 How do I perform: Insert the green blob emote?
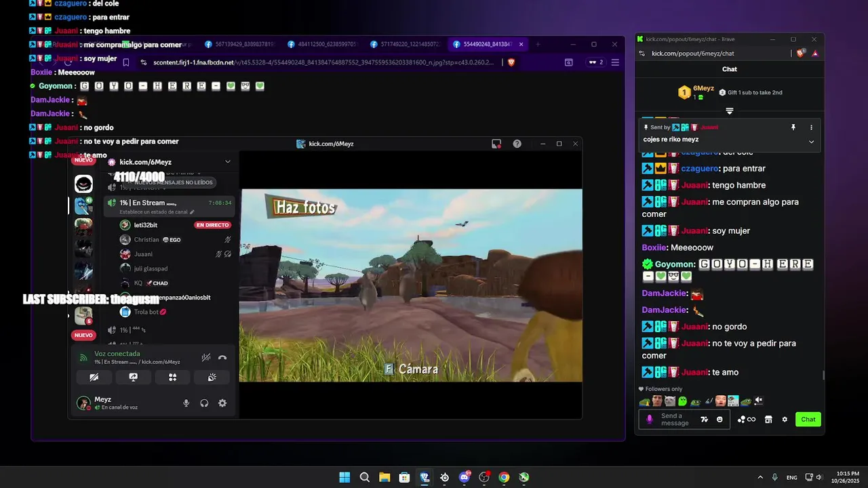(683, 401)
